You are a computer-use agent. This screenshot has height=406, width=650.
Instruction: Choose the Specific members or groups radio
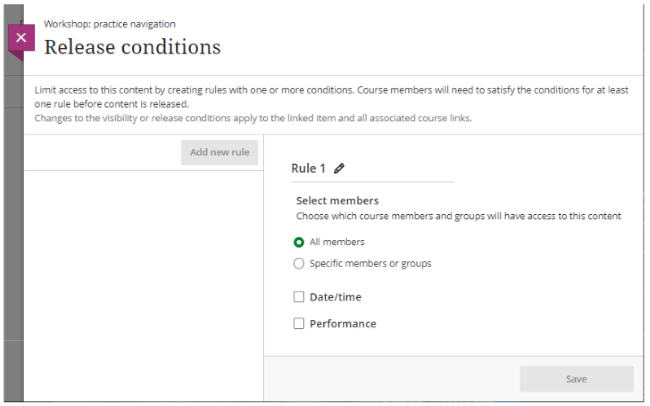[x=298, y=264]
